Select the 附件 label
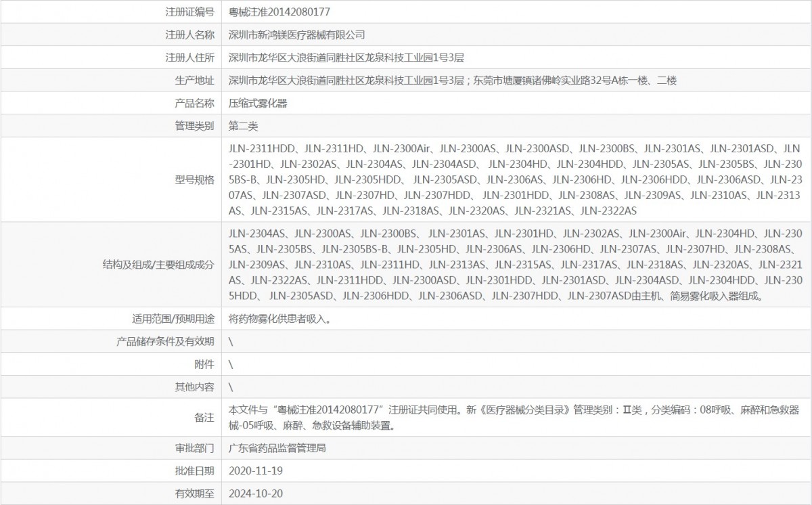 tap(204, 364)
